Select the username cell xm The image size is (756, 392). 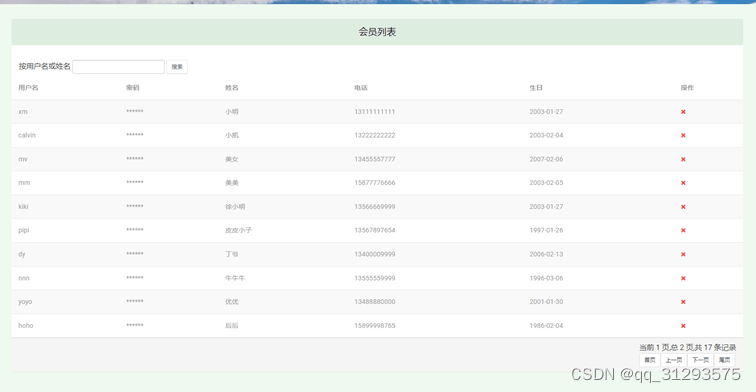(x=23, y=112)
